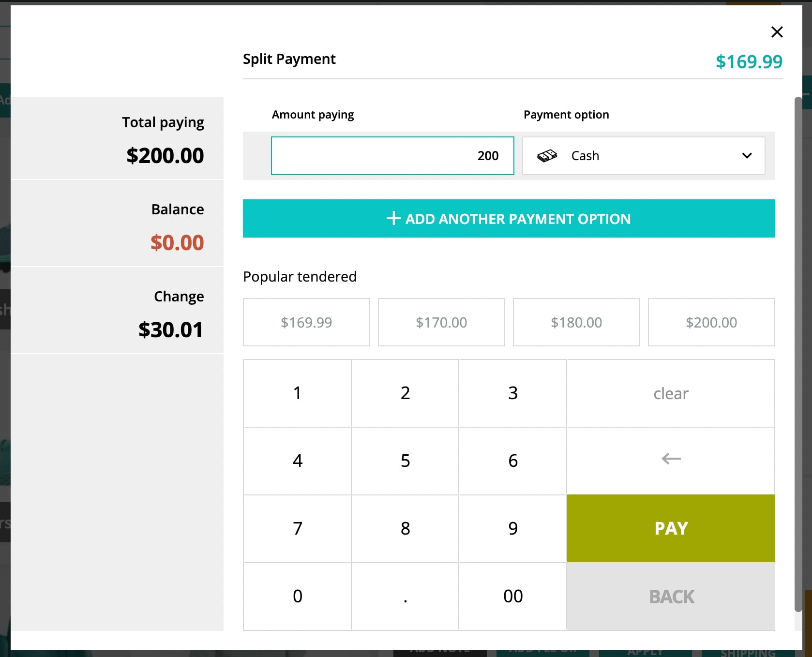Tap keypad digit 0
Viewport: 812px width, 657px height.
(x=298, y=597)
